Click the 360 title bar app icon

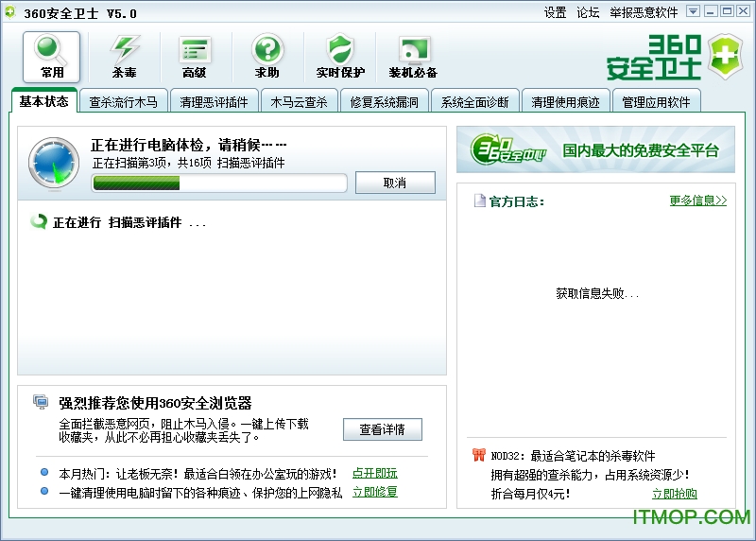[x=9, y=12]
